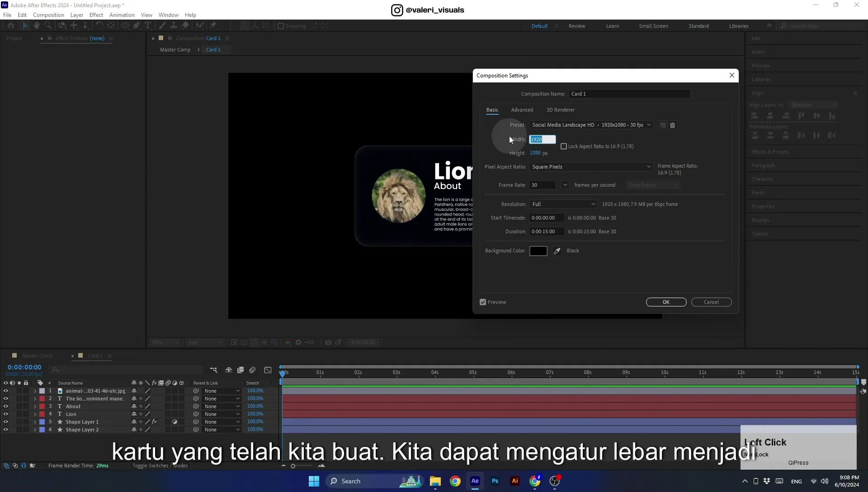
Task: Enable Lock Aspect Ratio to 16:9 checkbox
Action: coord(564,147)
